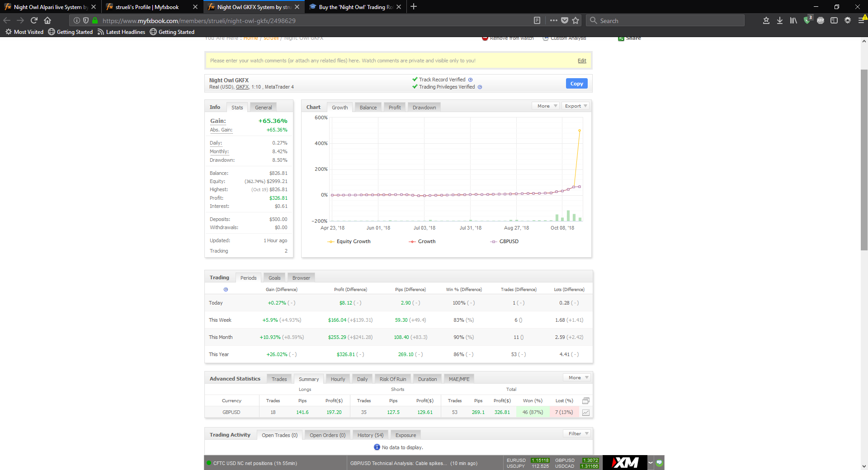View the History (54) tab

pyautogui.click(x=370, y=435)
